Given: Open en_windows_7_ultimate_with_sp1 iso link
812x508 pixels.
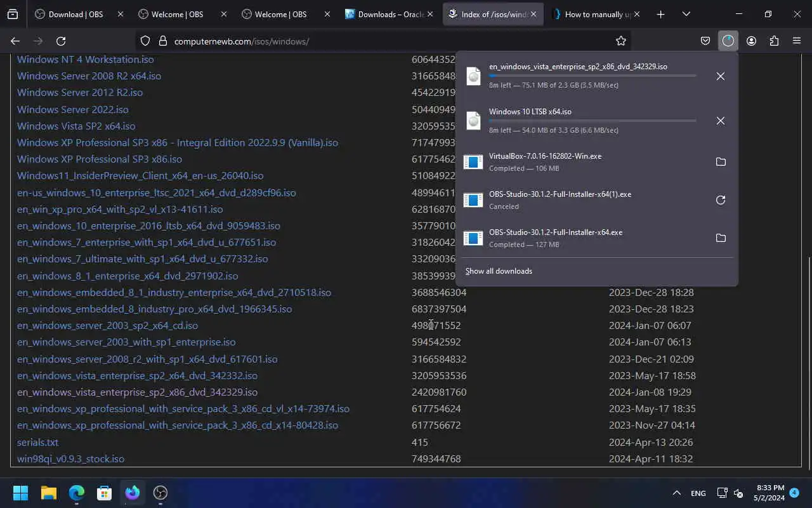Looking at the screenshot, I should pos(143,258).
